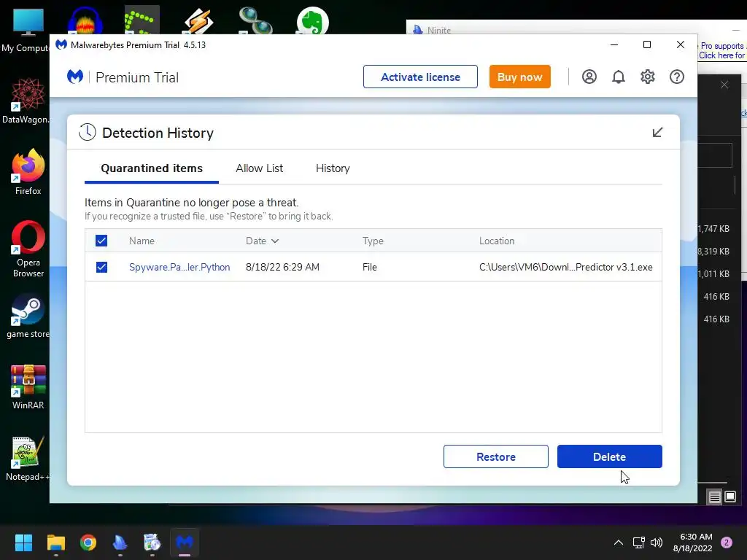
Task: Launch Firefox from the desktop
Action: (x=28, y=172)
